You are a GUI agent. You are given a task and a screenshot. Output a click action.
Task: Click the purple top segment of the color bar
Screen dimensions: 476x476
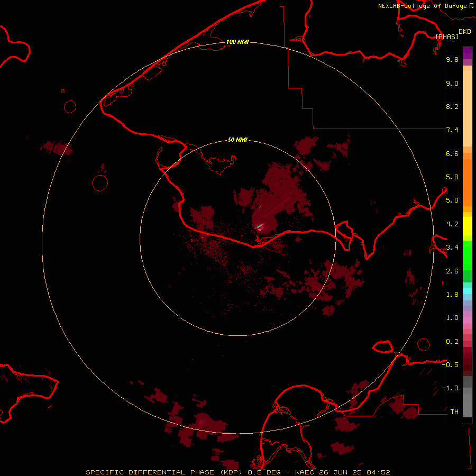pyautogui.click(x=467, y=53)
